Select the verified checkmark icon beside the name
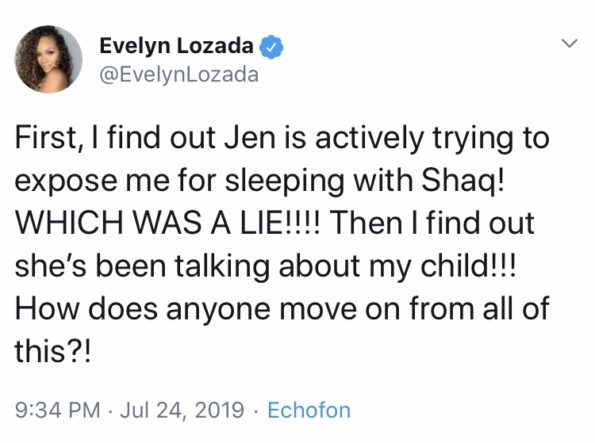This screenshot has height=443, width=595. [271, 47]
